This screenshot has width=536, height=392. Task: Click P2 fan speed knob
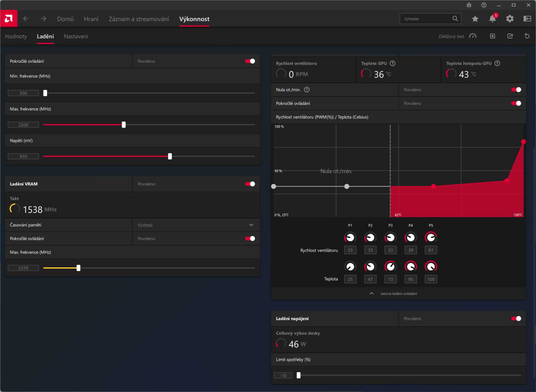click(370, 237)
